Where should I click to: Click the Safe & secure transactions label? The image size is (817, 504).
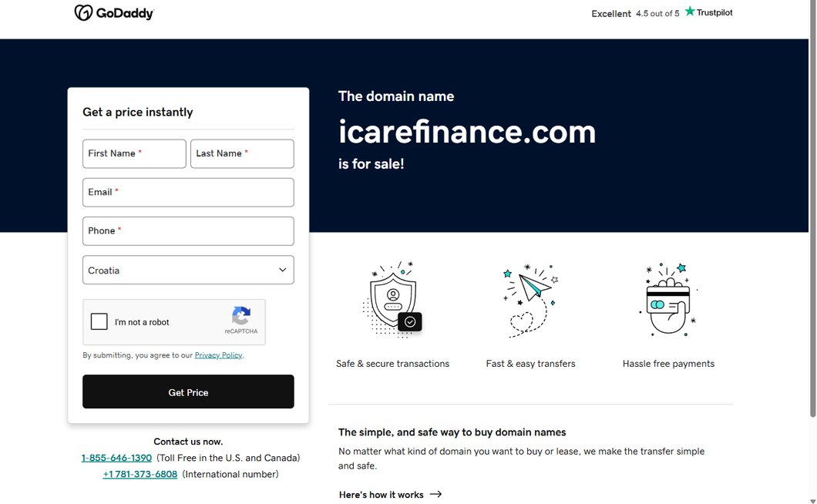tap(392, 364)
